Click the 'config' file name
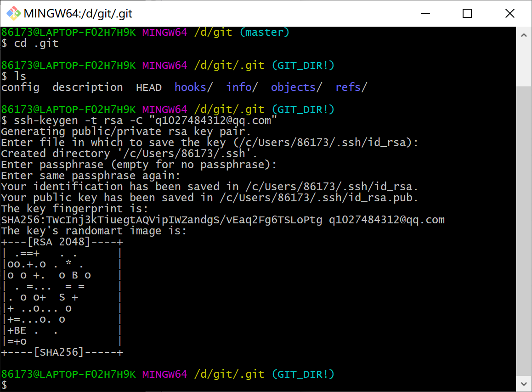The image size is (532, 392). click(20, 87)
